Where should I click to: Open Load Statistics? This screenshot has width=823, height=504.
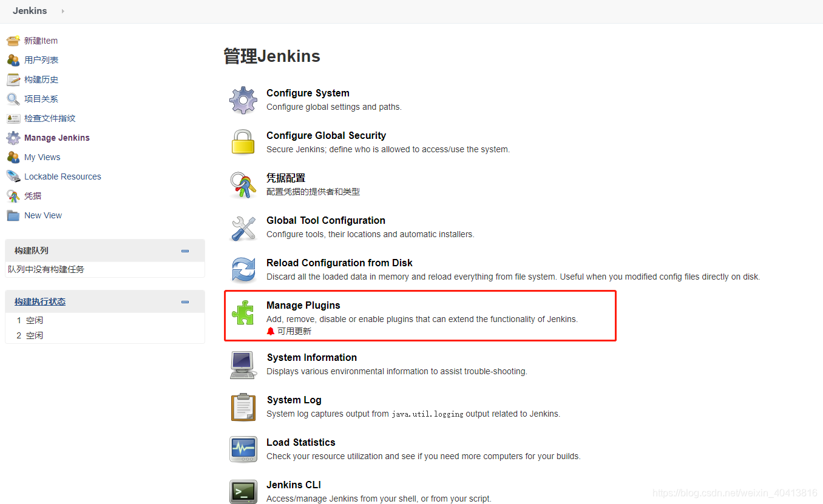pyautogui.click(x=301, y=442)
